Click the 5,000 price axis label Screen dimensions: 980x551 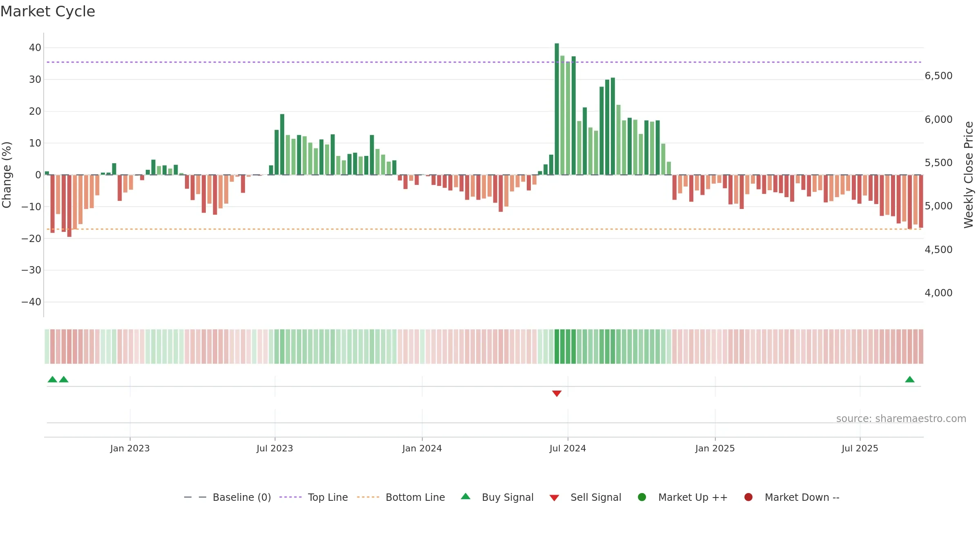pos(938,206)
